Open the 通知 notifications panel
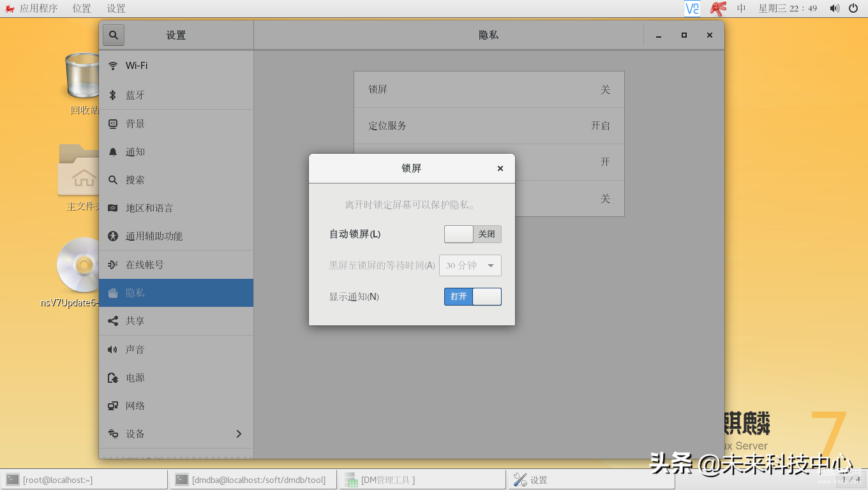Image resolution: width=868 pixels, height=490 pixels. [x=176, y=152]
